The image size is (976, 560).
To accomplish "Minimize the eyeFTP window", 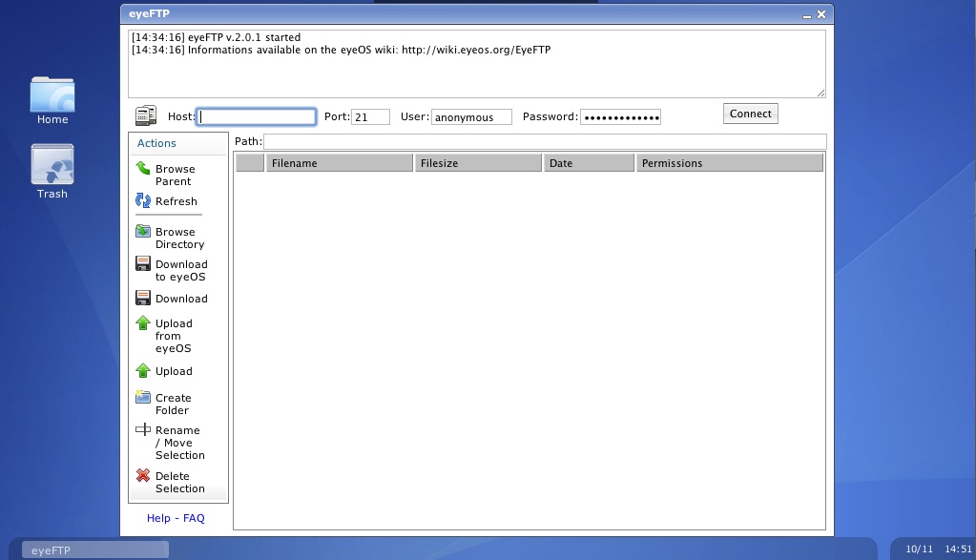I will [x=807, y=15].
